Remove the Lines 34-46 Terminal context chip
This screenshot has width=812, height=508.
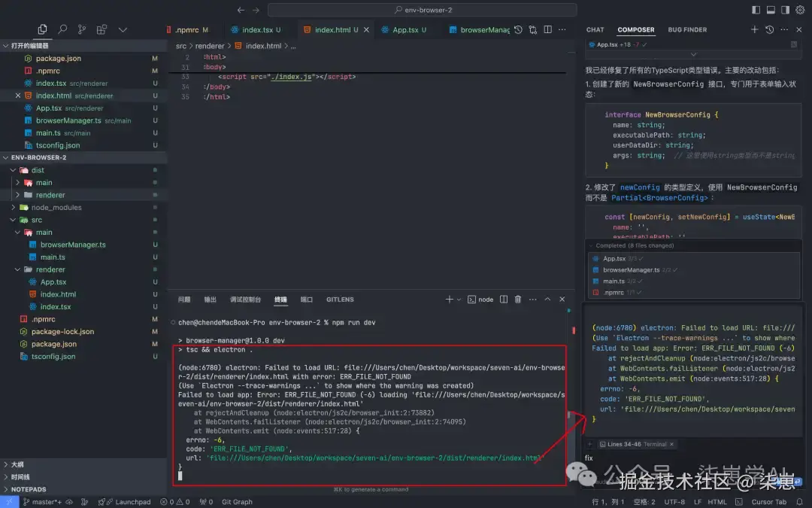(x=671, y=444)
